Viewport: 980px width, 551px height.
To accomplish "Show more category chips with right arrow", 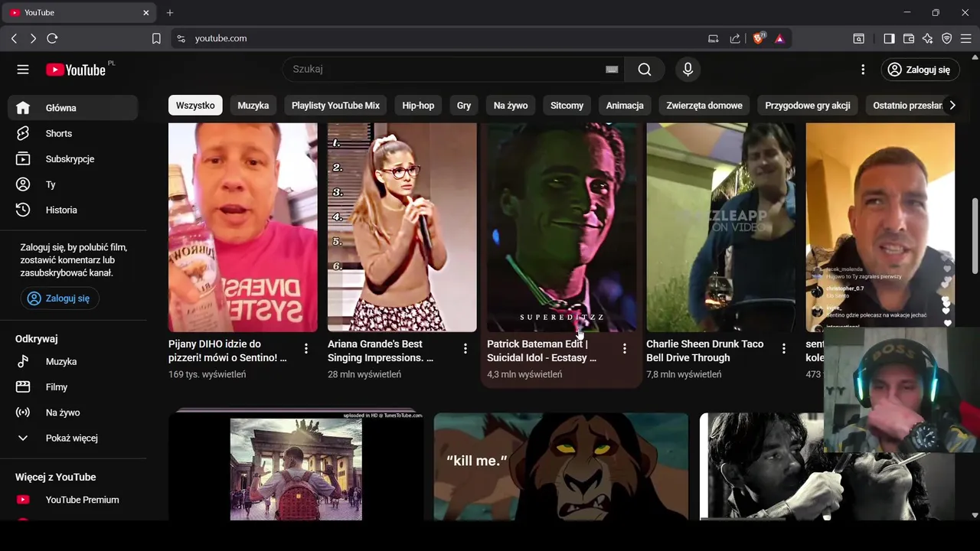I will (952, 106).
